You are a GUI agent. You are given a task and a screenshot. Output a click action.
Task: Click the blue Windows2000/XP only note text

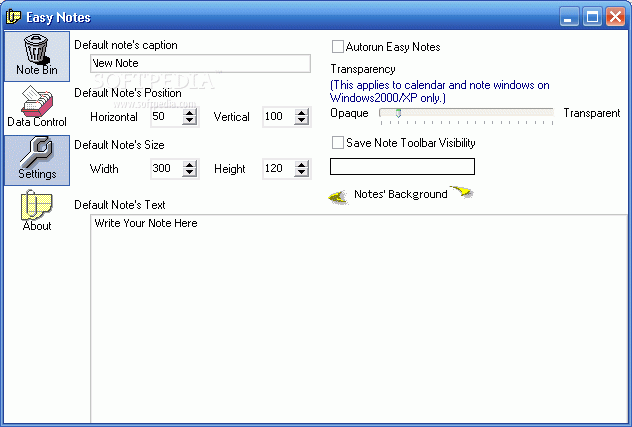pos(439,92)
